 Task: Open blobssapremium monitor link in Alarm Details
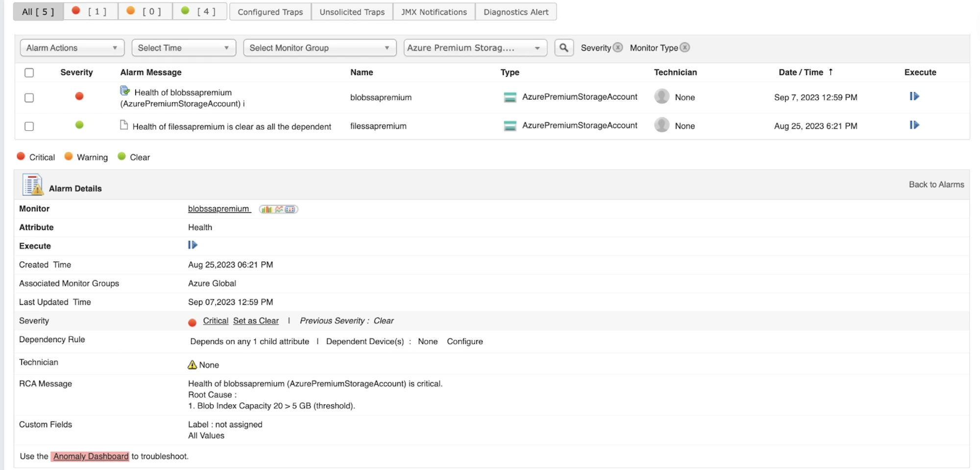point(219,209)
